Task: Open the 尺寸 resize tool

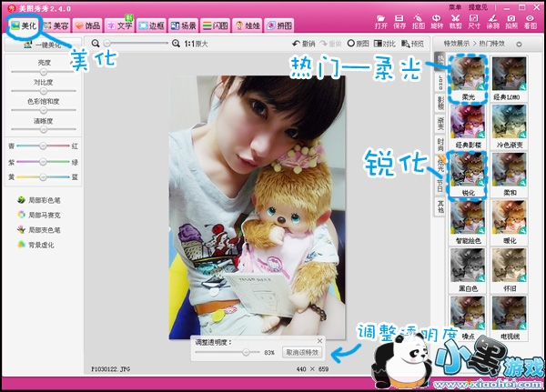Action: click(474, 22)
